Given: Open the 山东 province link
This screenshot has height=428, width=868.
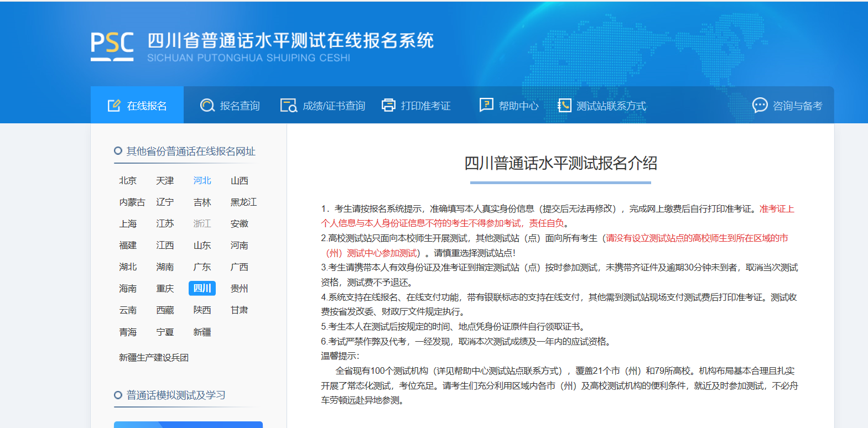Looking at the screenshot, I should 202,246.
